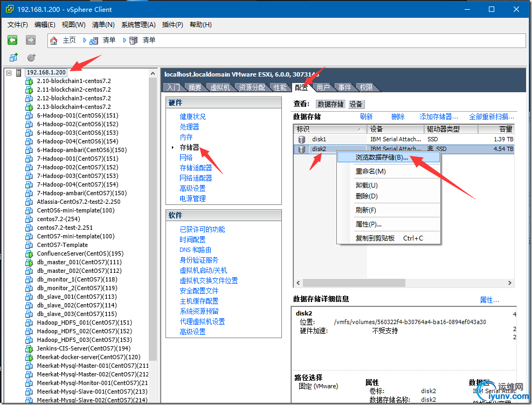Click the VM icon for 7-Hadoop-ambari(CentOS7)(150)
Viewport: 532px width, 405px height.
point(29,194)
